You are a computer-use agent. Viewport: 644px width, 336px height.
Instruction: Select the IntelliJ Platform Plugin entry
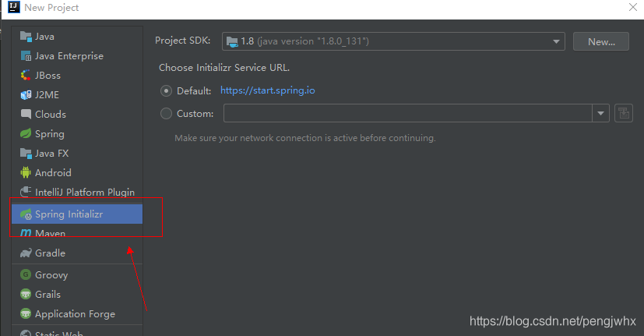pos(77,192)
